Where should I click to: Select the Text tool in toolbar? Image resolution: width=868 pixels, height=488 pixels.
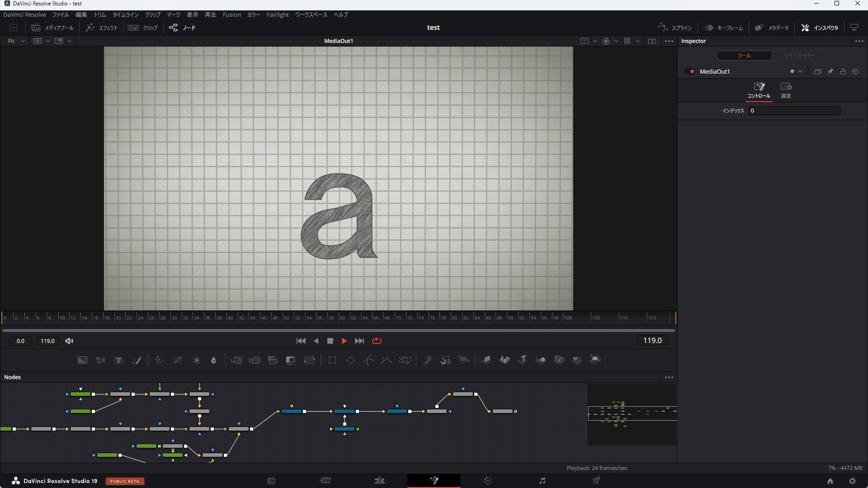coord(118,360)
